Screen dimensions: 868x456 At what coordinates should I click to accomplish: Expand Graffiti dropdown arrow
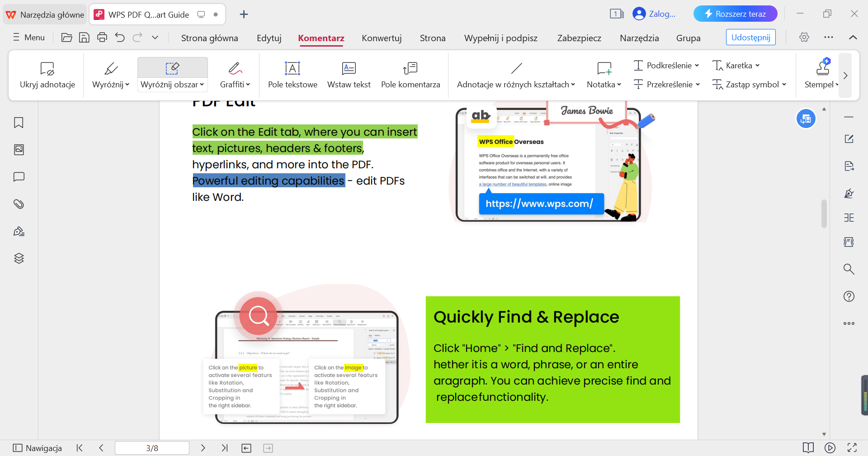(x=248, y=85)
